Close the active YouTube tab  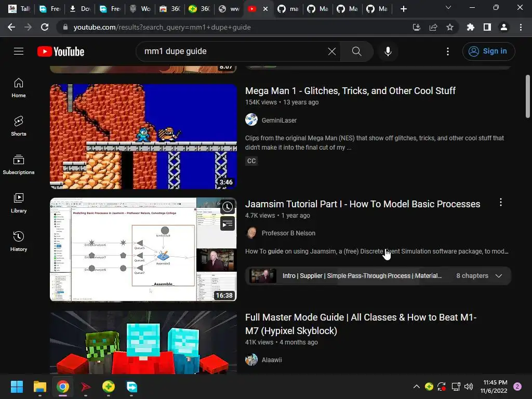click(265, 9)
